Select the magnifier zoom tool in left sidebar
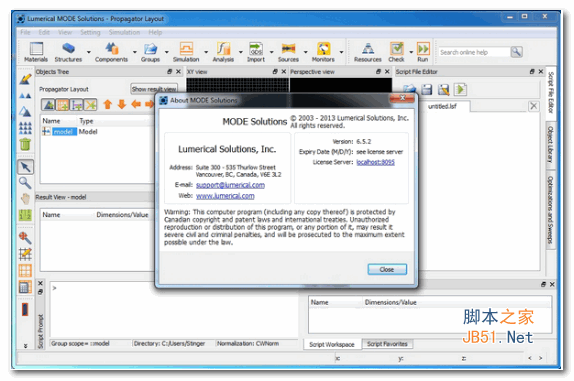The width and height of the screenshot is (574, 381). coord(25,183)
